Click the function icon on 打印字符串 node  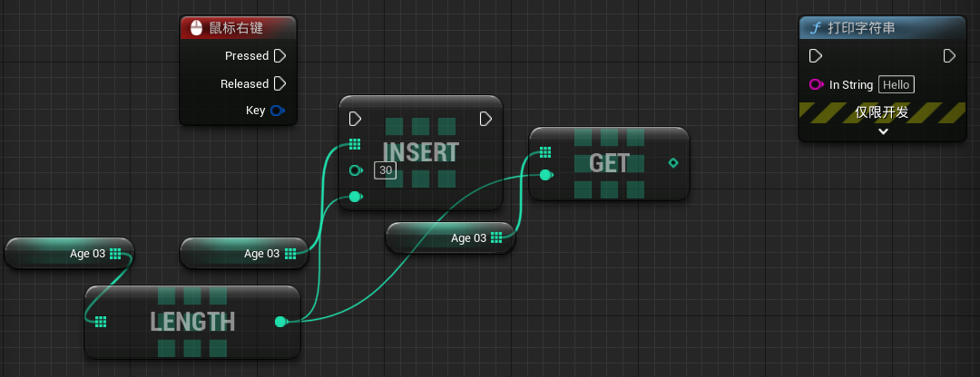[815, 28]
